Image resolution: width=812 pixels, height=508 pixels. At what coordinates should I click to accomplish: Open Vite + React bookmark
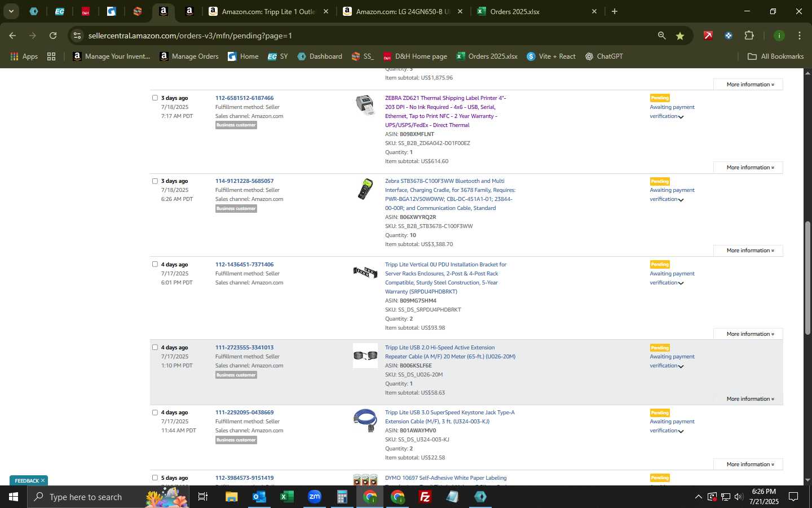tap(551, 56)
